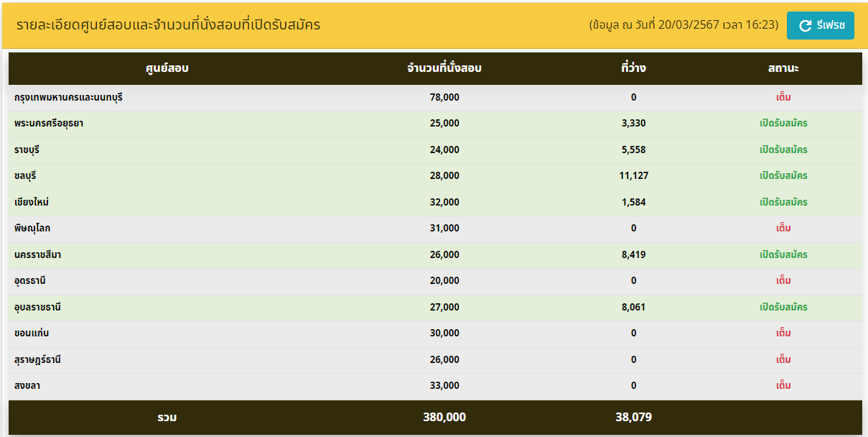Click the 28,000 seats value

[444, 175]
